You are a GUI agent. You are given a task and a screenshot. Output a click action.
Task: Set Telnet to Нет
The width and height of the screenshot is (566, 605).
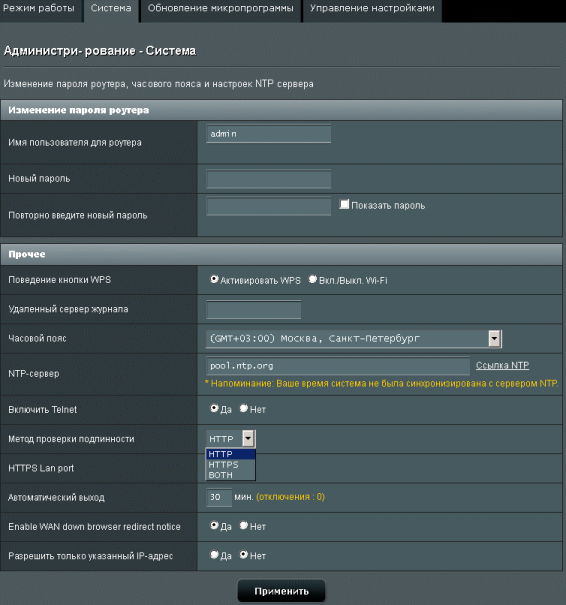243,408
